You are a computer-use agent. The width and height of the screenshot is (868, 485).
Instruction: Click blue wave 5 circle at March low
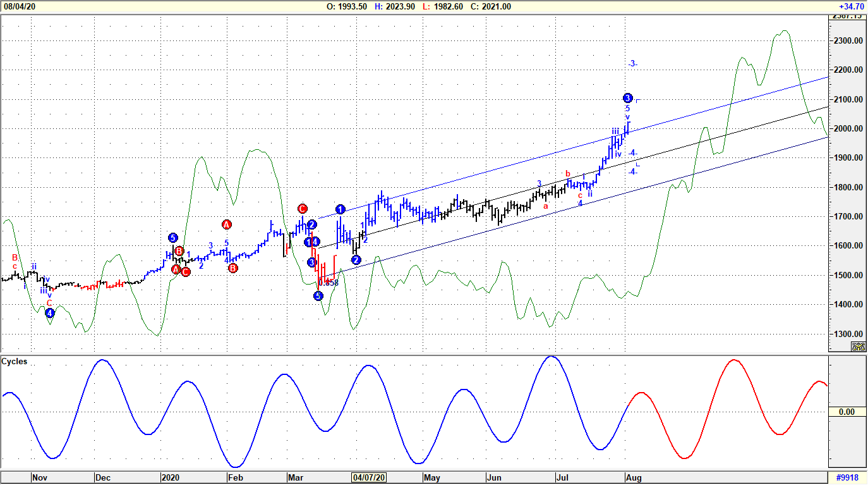318,296
